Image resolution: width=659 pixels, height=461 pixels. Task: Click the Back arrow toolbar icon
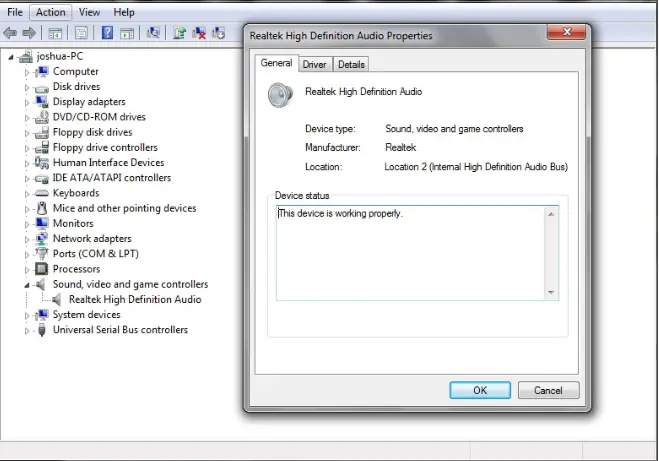click(10, 33)
